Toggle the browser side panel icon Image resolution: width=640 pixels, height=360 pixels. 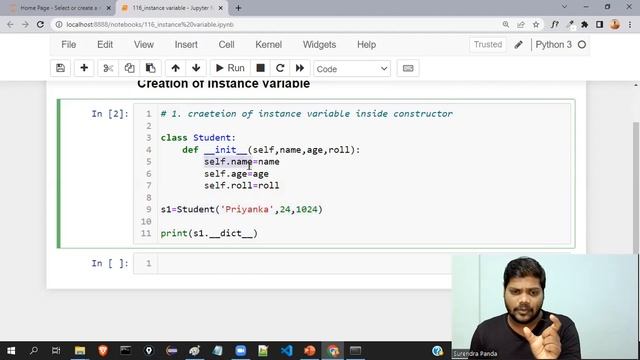[x=599, y=24]
